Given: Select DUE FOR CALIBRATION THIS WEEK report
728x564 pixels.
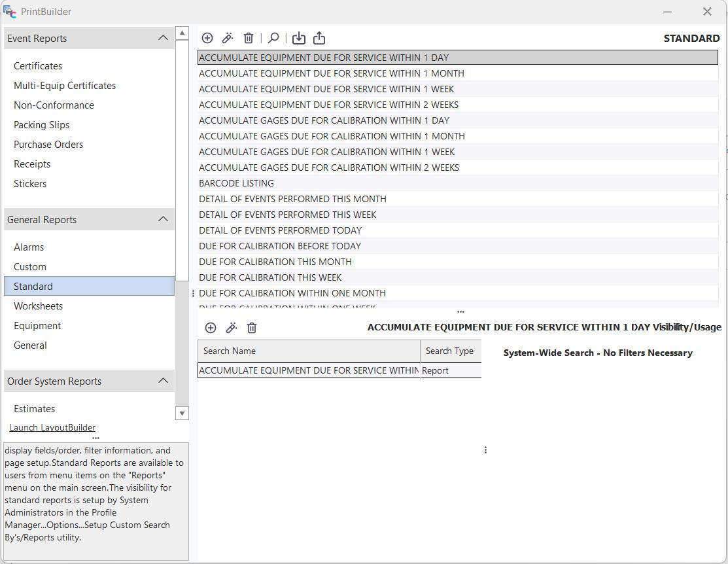Looking at the screenshot, I should (270, 277).
